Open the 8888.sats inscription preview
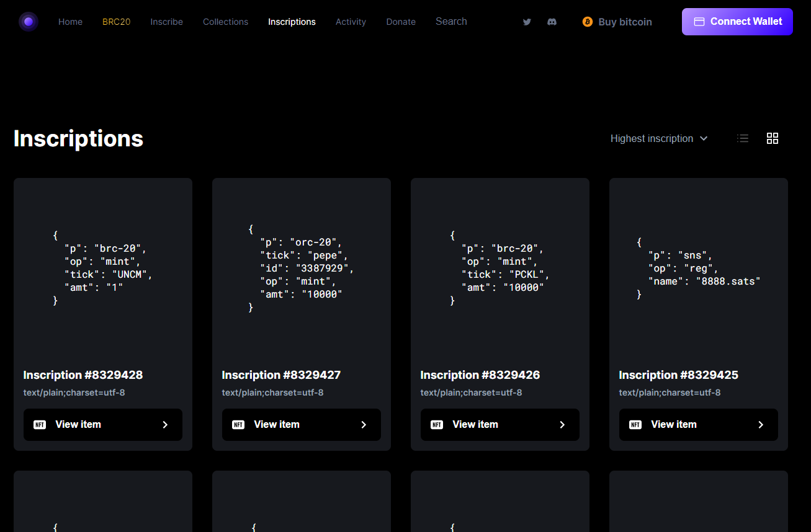This screenshot has height=532, width=811. click(698, 268)
